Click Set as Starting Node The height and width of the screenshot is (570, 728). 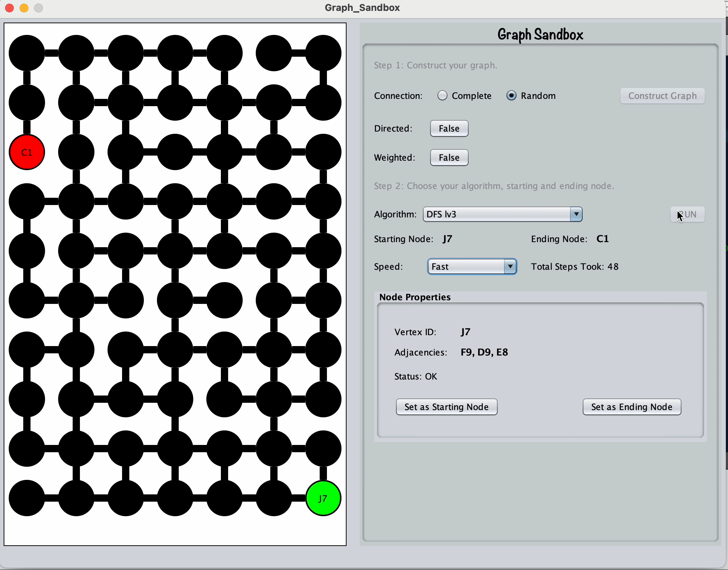coord(446,407)
